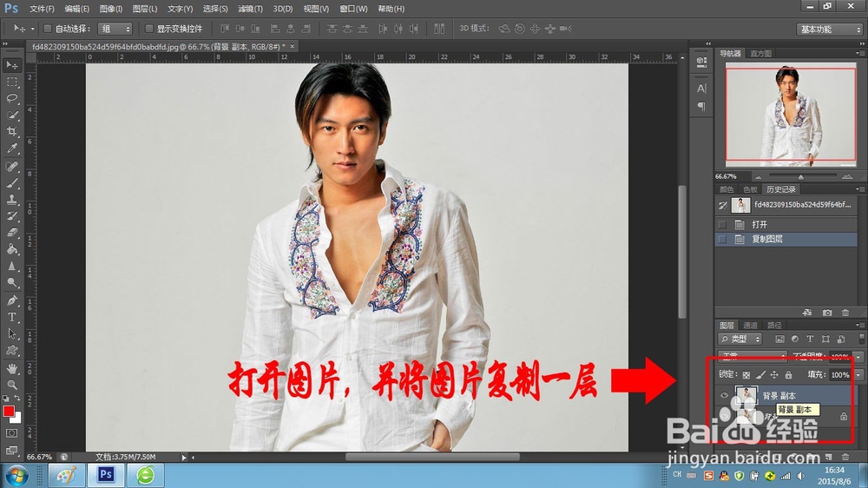Open the status bar info arrow
This screenshot has width=868, height=488.
[x=184, y=458]
